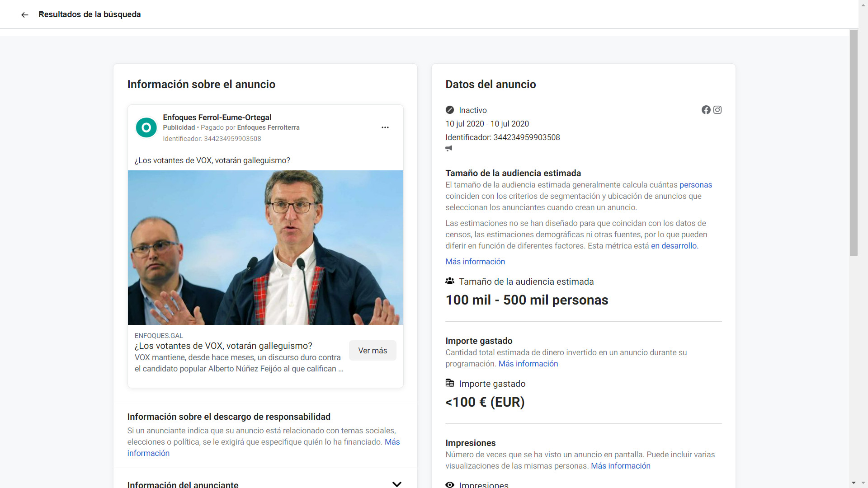The image size is (868, 488).
Task: Click the Importe gastado money icon
Action: [x=450, y=383]
